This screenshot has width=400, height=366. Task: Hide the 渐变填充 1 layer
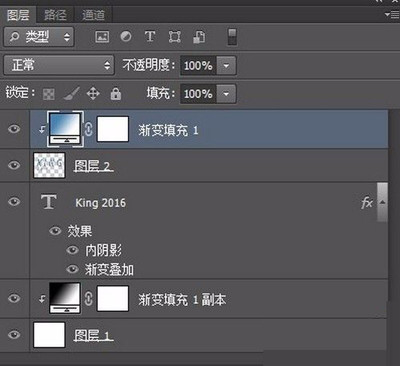click(x=14, y=129)
